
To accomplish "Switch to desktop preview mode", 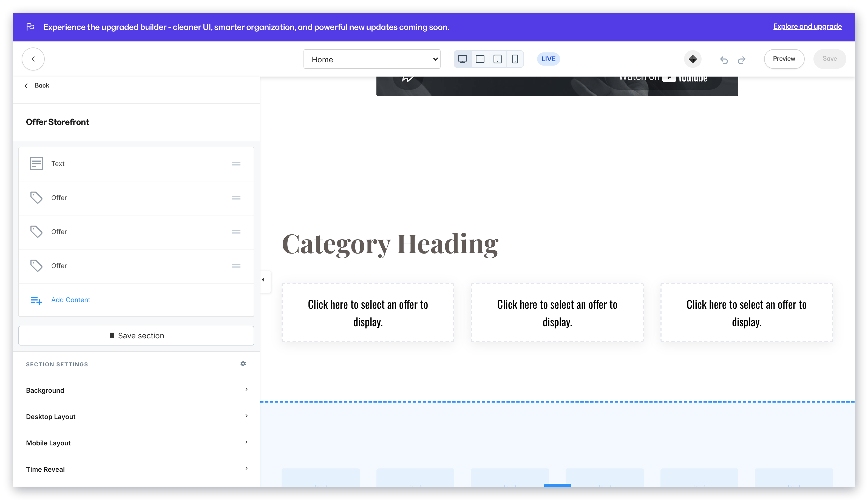I will (x=463, y=59).
